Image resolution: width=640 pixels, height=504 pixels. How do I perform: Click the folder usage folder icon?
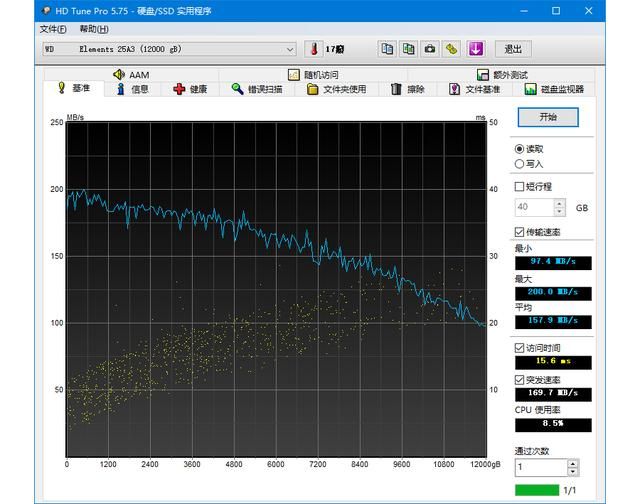tap(313, 89)
